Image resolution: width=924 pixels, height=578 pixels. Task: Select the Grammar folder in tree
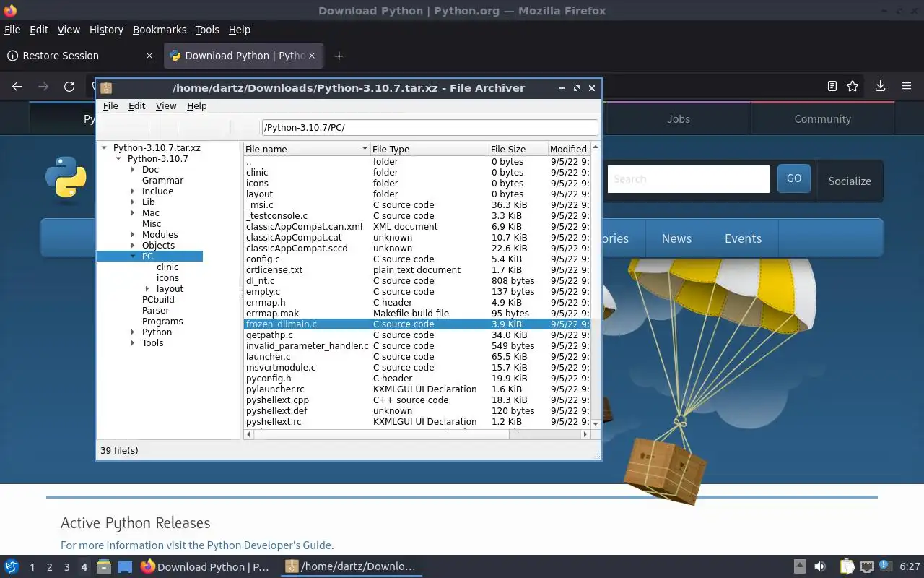(x=162, y=181)
